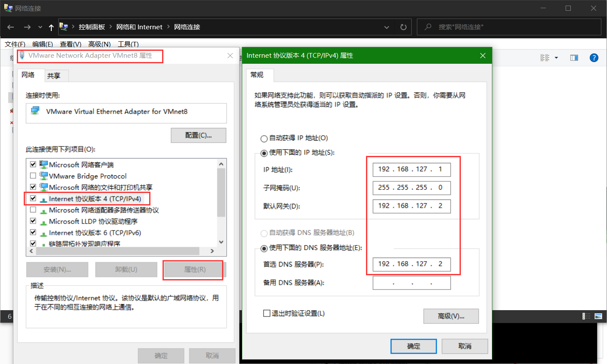
Task: Click the 网络连接 window title bar icon
Action: (x=8, y=8)
